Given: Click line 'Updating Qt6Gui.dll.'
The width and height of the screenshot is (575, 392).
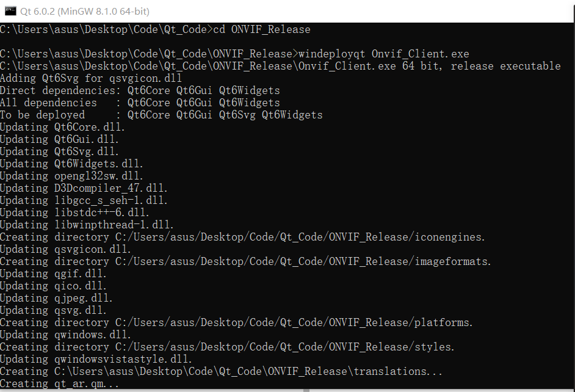Looking at the screenshot, I should (x=59, y=139).
